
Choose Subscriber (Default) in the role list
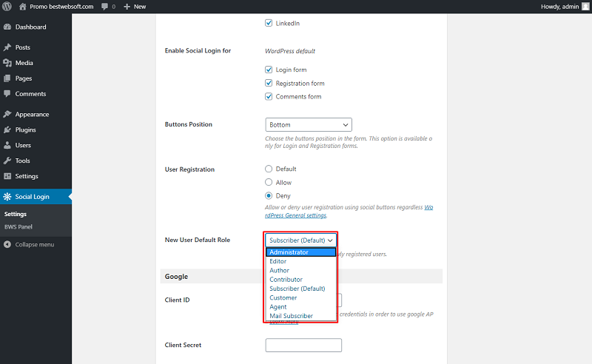pyautogui.click(x=300, y=289)
